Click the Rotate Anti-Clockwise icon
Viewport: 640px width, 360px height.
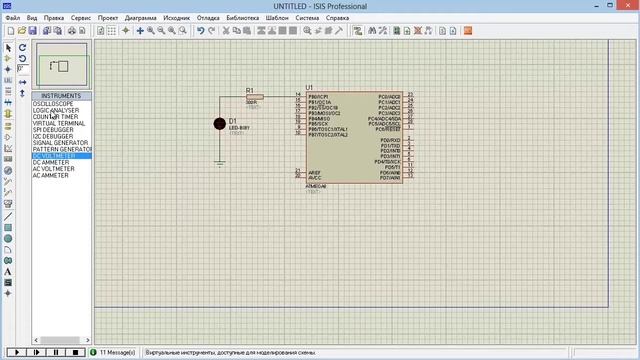pyautogui.click(x=22, y=58)
